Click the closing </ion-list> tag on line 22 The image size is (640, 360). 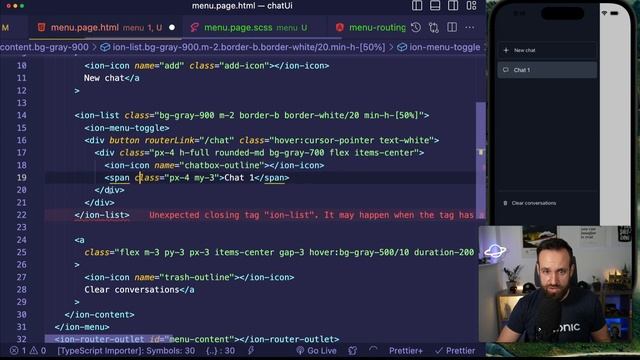pos(102,215)
